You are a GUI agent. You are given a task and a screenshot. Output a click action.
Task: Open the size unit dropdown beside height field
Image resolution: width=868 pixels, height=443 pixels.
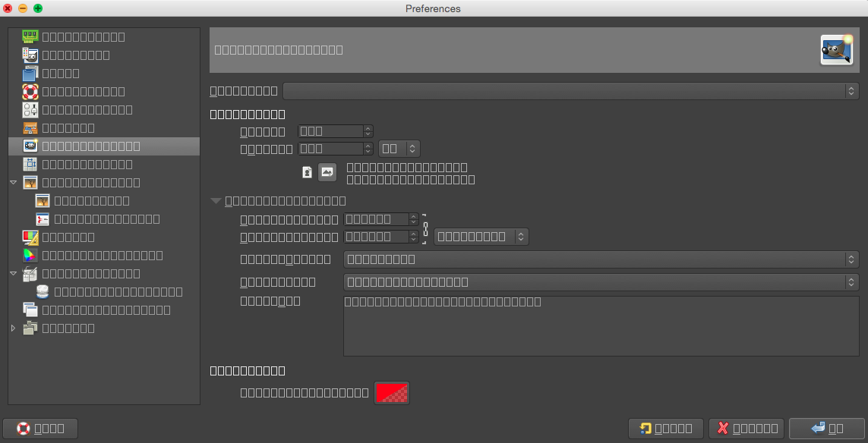[x=399, y=149]
